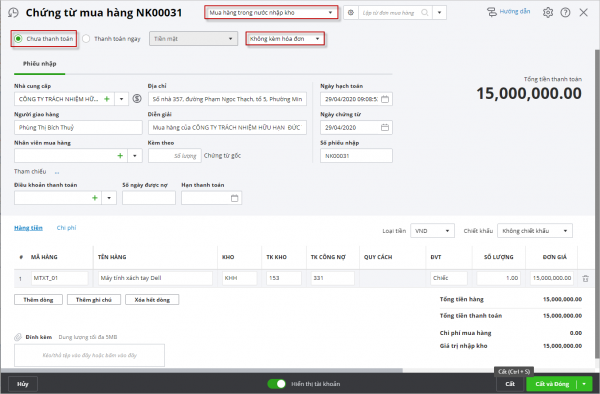Expand Mua hàng trong nước nhập kho dropdown

click(x=271, y=13)
